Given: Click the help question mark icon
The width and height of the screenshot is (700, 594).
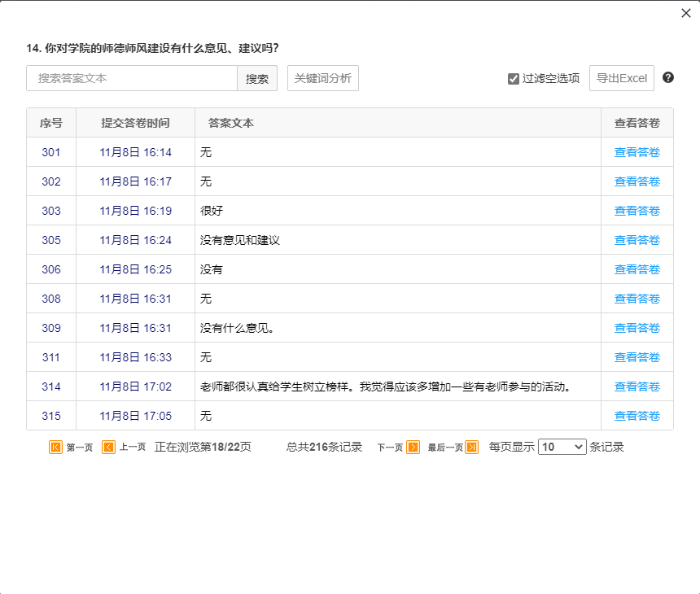Looking at the screenshot, I should coord(668,77).
